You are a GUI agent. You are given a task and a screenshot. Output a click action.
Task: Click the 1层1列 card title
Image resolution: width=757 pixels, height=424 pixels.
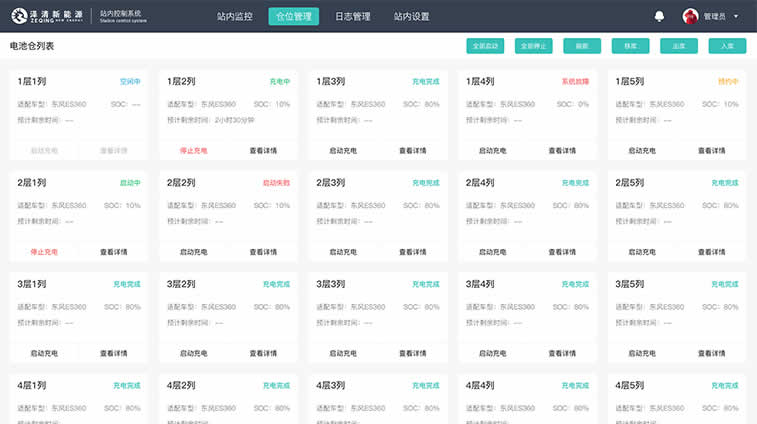point(32,82)
